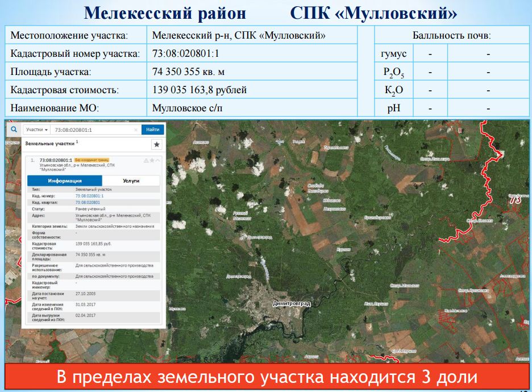This screenshot has height=392, width=532.
Task: Open the favorites star button
Action: tap(156, 144)
